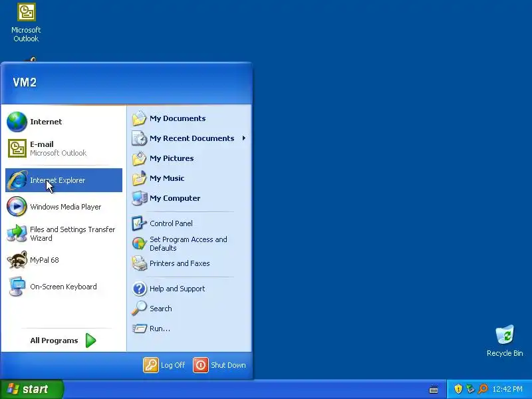This screenshot has width=532, height=399.
Task: Click On-Screen Keyboard label
Action: (63, 287)
